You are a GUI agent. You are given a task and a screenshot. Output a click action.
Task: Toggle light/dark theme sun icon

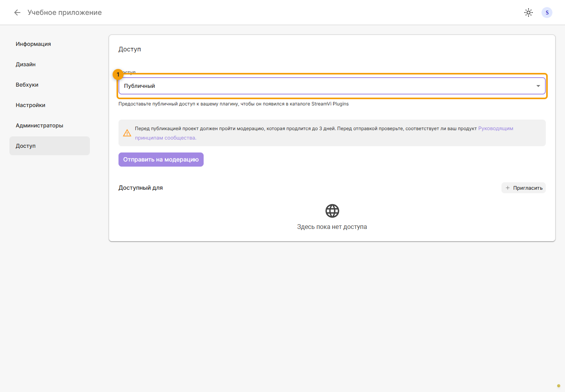[x=529, y=13]
